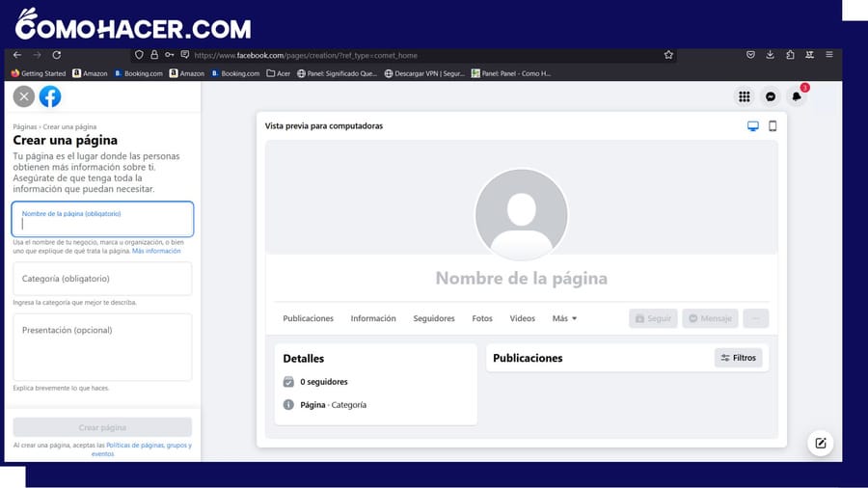Bookmark this page with the star icon
The image size is (868, 488).
668,55
